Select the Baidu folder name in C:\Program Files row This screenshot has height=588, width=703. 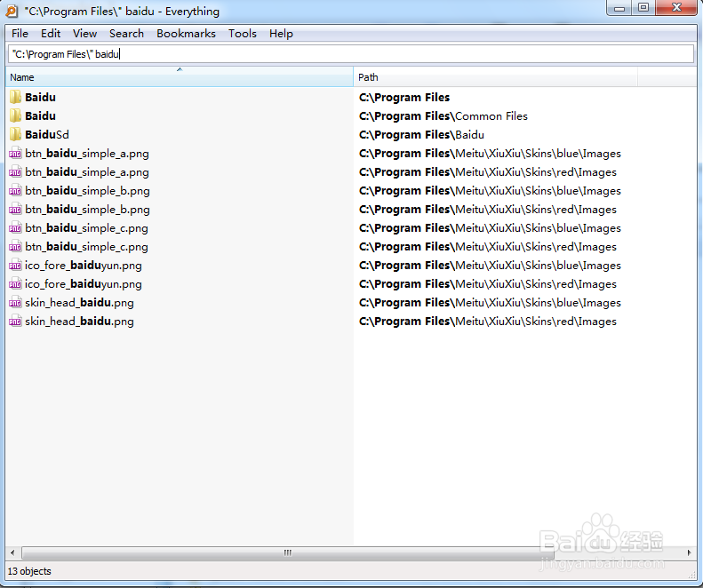[x=40, y=97]
